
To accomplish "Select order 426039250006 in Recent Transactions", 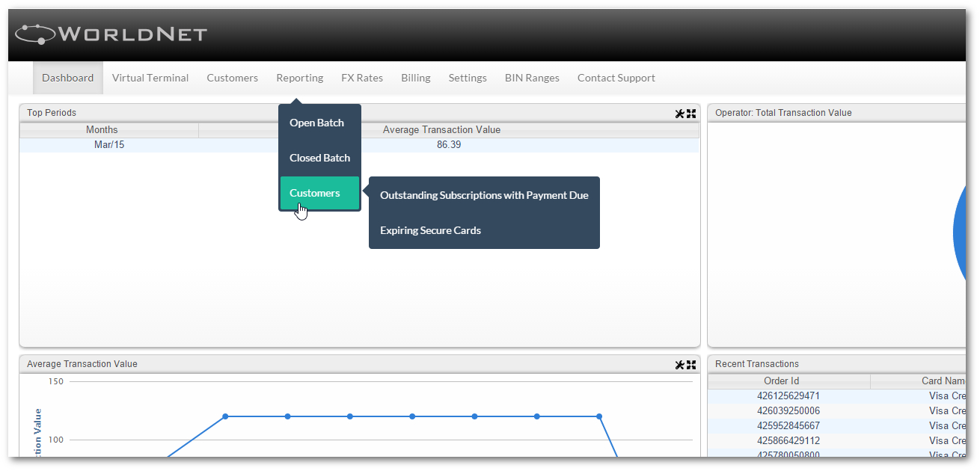I will pos(788,411).
